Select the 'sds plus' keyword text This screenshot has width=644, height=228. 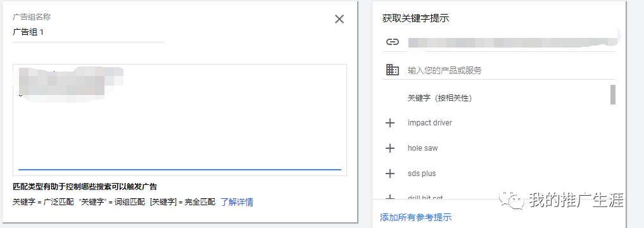(x=422, y=174)
